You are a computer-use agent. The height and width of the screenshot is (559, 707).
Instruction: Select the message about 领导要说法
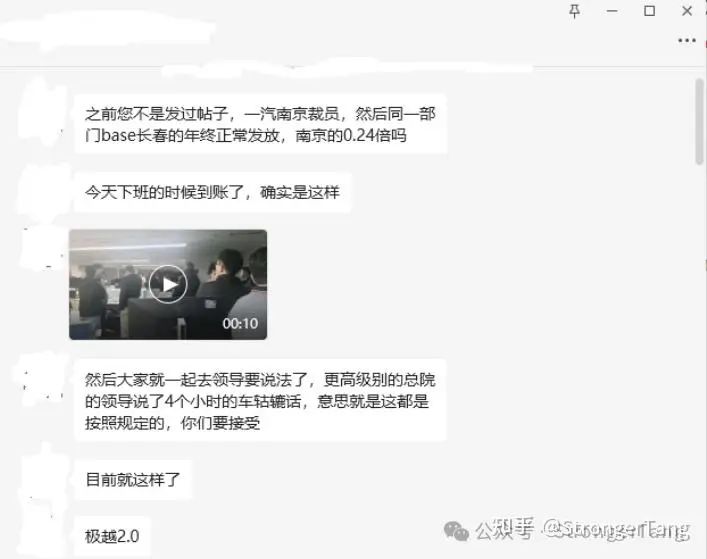[260, 401]
